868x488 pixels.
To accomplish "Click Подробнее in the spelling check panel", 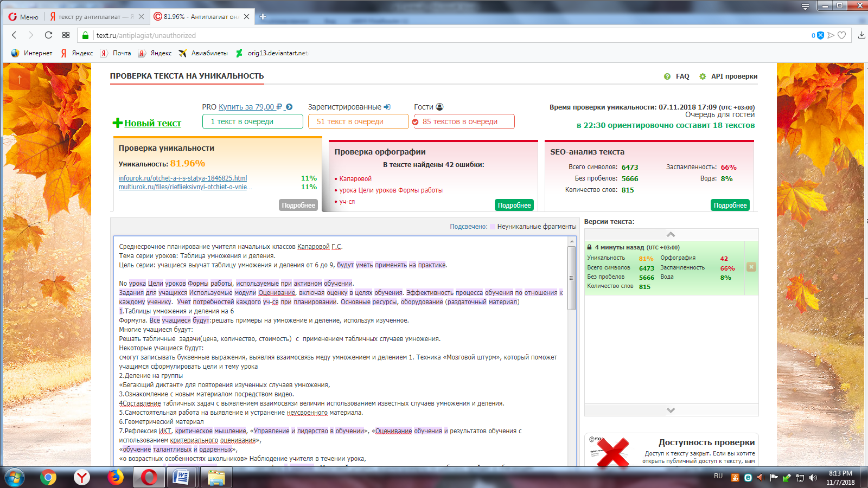I will (x=514, y=205).
